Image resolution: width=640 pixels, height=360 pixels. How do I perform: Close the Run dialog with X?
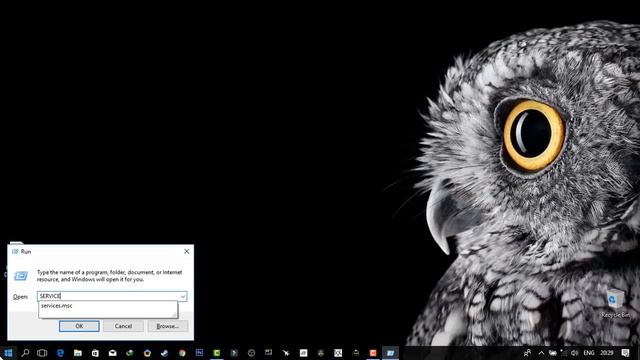pos(187,251)
